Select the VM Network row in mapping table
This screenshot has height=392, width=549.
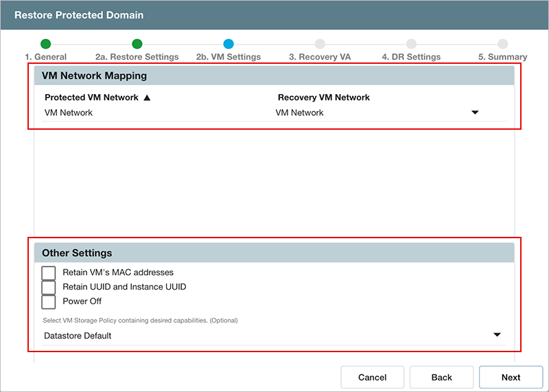[x=69, y=113]
